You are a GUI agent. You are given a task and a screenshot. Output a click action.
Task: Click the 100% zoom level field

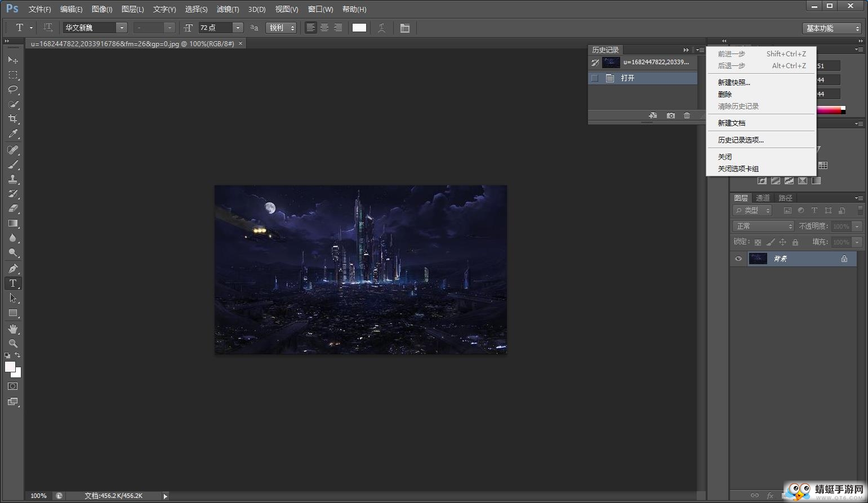tap(39, 496)
